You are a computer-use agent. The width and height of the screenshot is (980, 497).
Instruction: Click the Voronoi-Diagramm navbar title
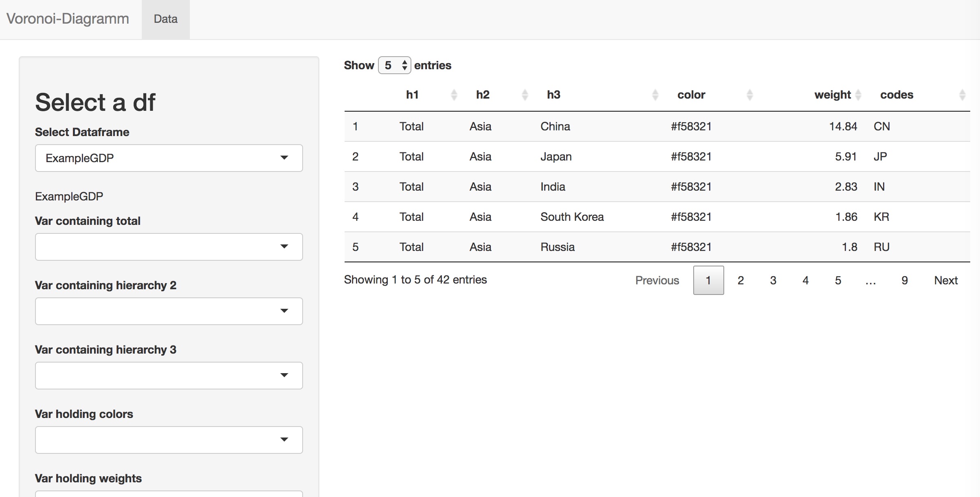(x=68, y=19)
